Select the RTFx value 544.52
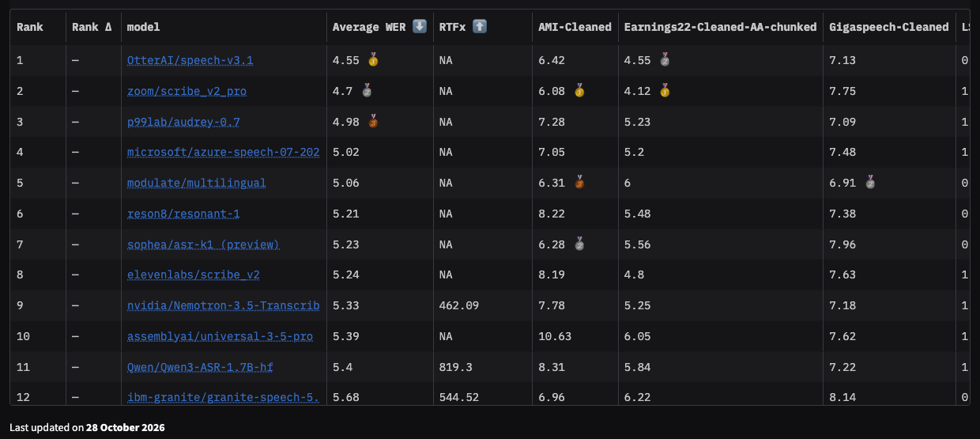Viewport: 980px width, 439px height. pyautogui.click(x=459, y=398)
